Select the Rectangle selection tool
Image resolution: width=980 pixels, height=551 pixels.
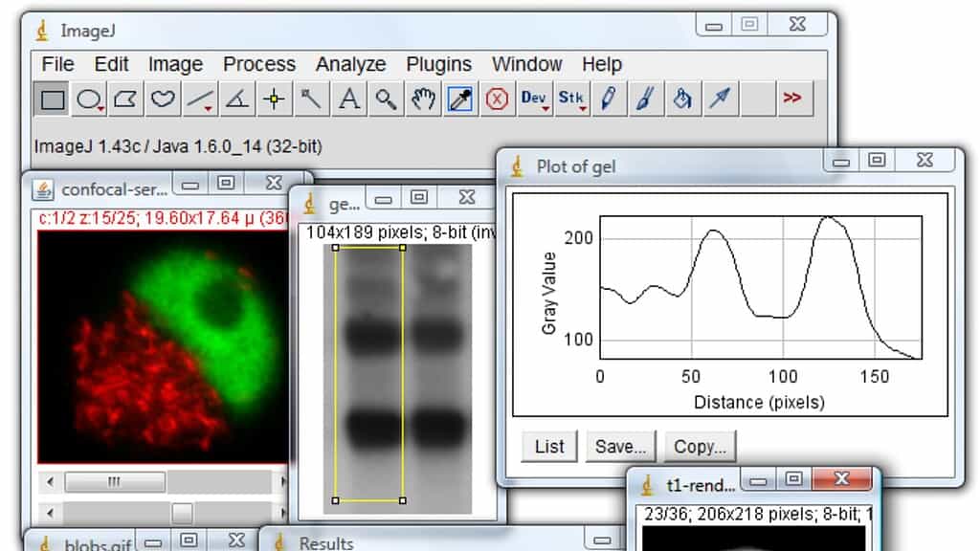(52, 99)
